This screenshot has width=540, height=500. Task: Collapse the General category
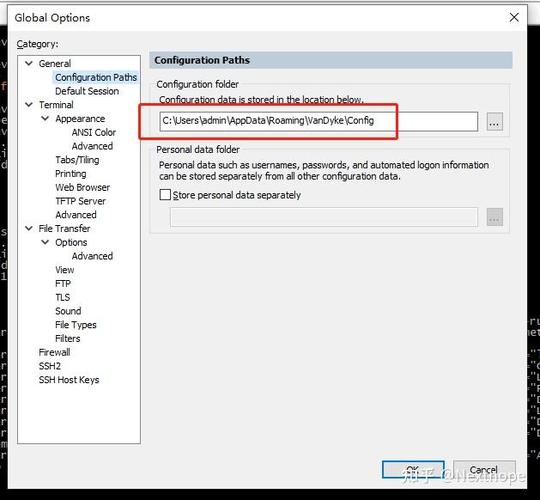29,63
